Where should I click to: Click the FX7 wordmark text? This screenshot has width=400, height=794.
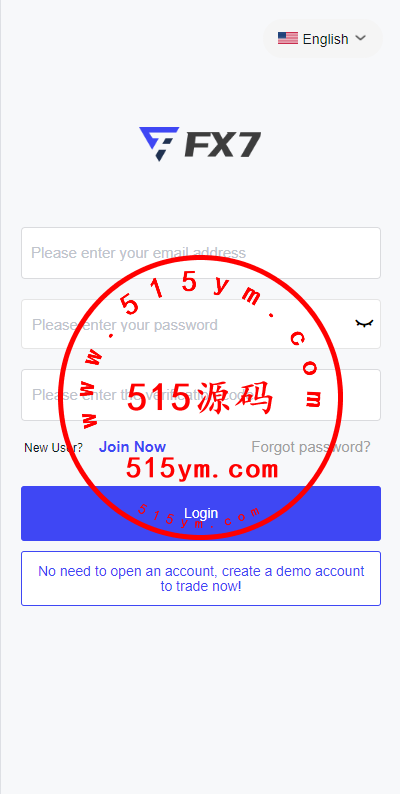click(222, 144)
